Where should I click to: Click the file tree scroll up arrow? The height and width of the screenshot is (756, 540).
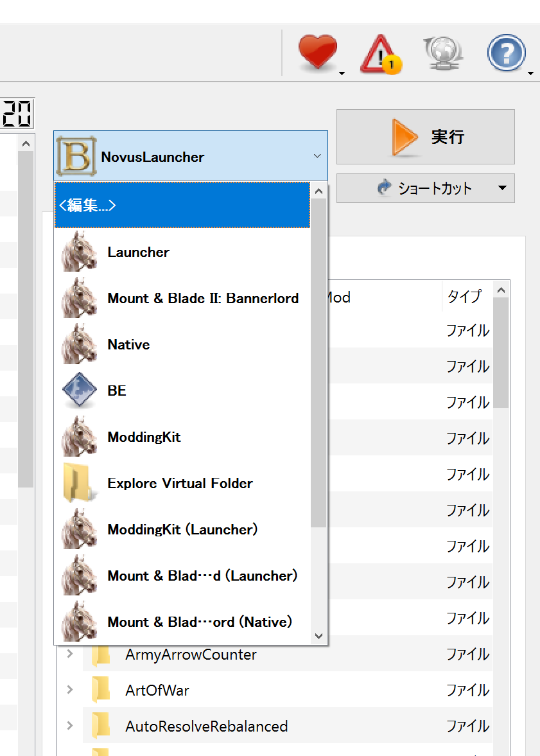[501, 290]
